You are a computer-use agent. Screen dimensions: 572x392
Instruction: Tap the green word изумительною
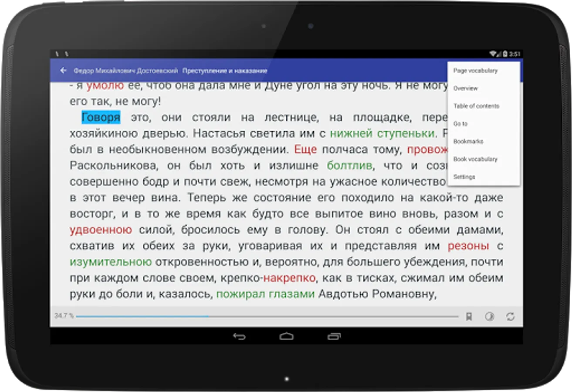pos(111,262)
